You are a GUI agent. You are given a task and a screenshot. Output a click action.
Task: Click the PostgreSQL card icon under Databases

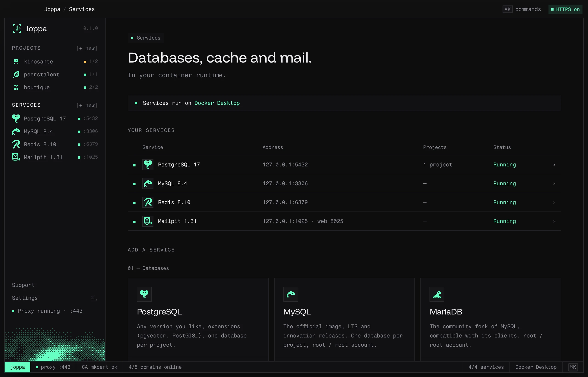[144, 294]
